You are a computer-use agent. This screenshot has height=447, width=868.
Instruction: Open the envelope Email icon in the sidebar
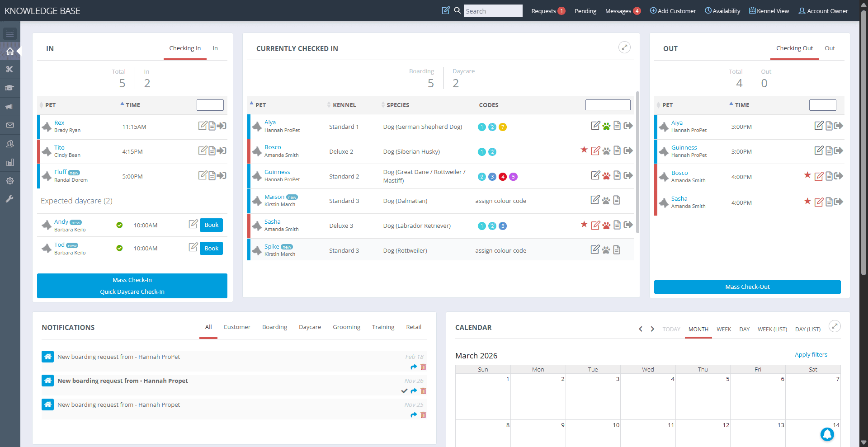tap(10, 125)
